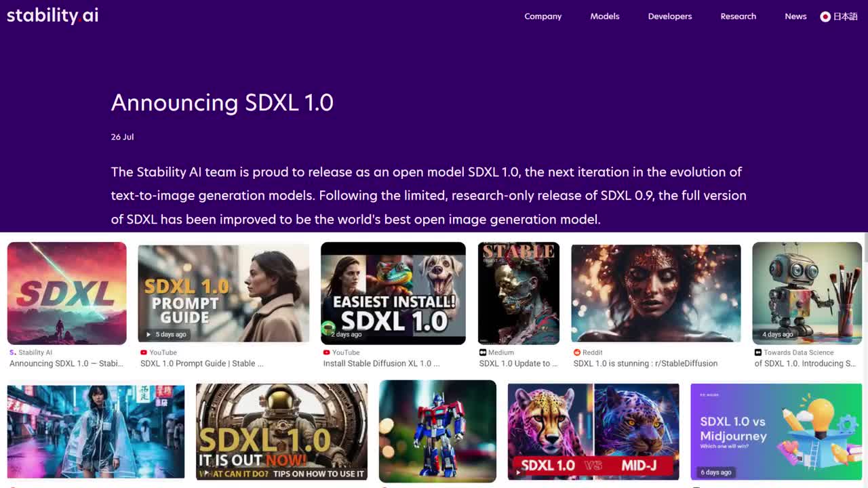Open 'SDXL 1.0 Update to ...' link
The height and width of the screenshot is (488, 868).
(519, 363)
